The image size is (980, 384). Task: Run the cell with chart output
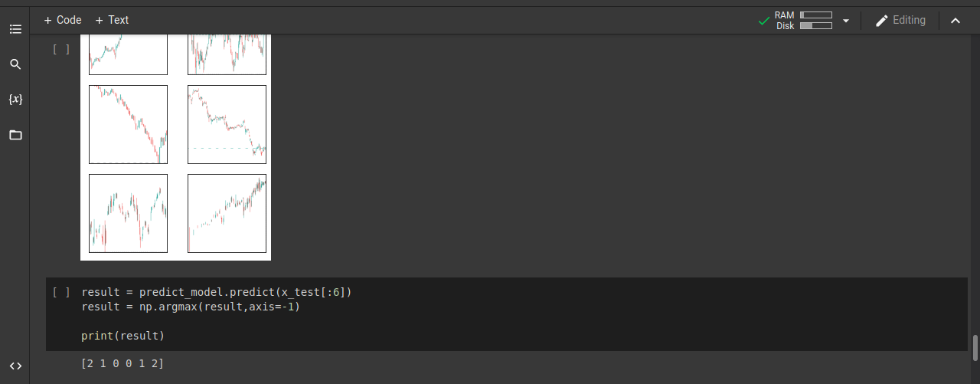61,49
